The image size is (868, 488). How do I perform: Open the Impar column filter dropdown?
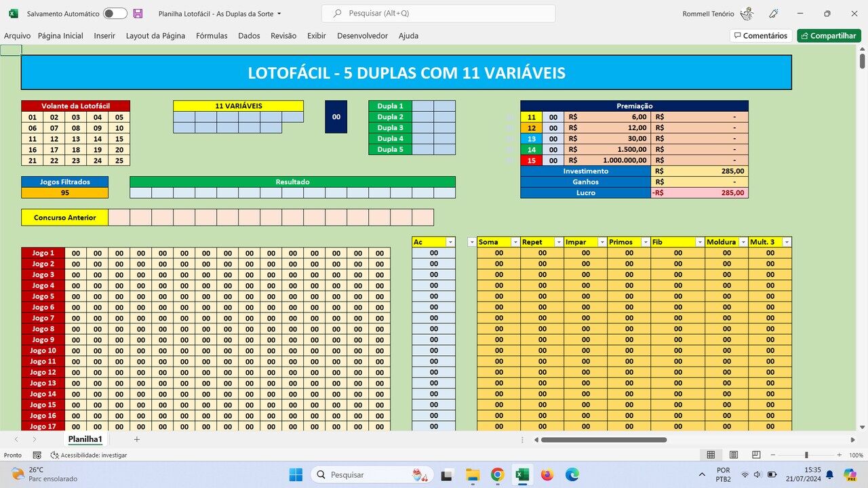(602, 242)
